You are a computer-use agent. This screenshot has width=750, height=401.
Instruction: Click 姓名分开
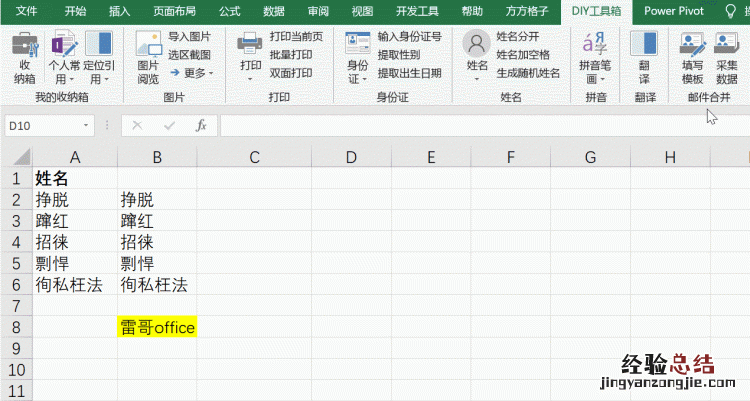tap(518, 36)
